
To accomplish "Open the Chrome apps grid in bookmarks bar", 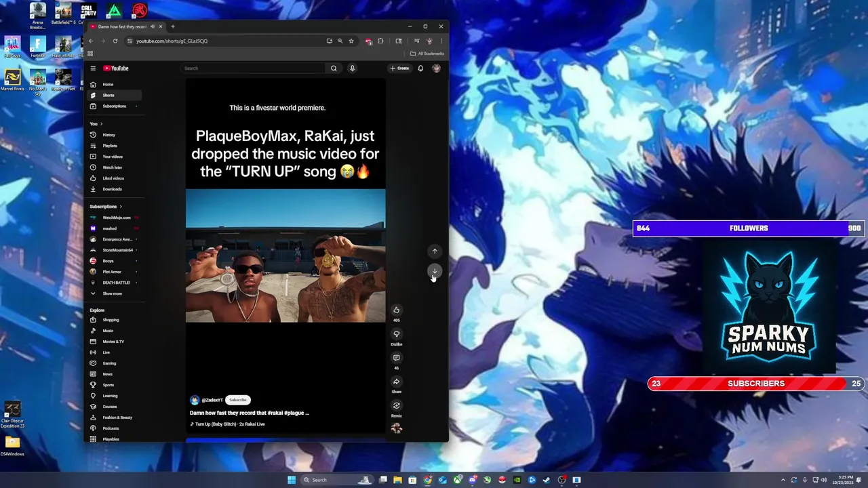I will [90, 54].
